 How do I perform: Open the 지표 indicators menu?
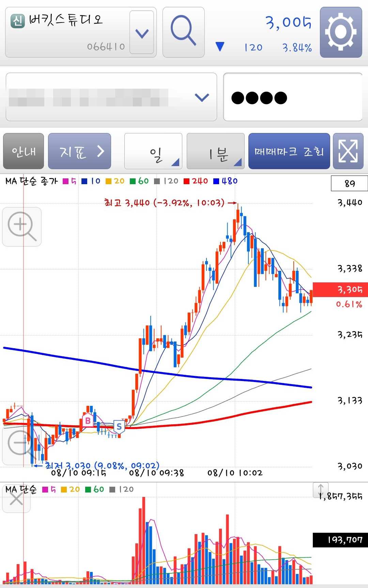[x=79, y=151]
